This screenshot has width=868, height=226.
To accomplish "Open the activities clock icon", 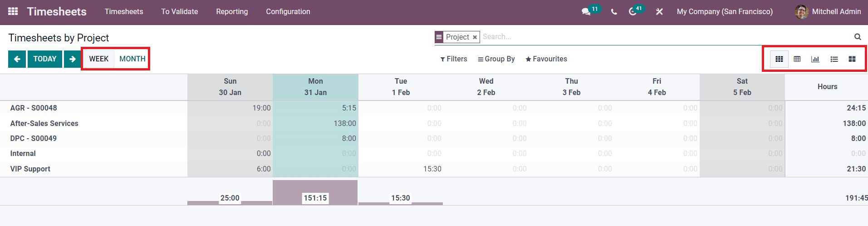I will pos(633,12).
